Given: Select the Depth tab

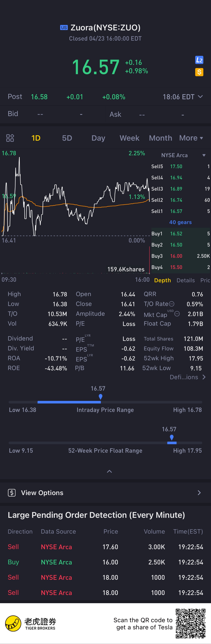Looking at the screenshot, I should tap(162, 280).
